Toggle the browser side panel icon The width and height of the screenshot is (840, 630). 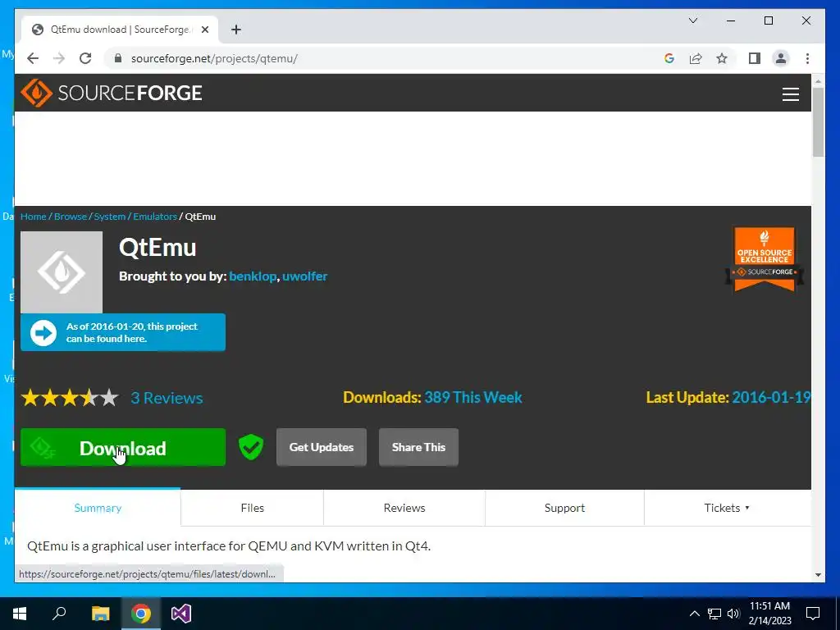click(755, 58)
